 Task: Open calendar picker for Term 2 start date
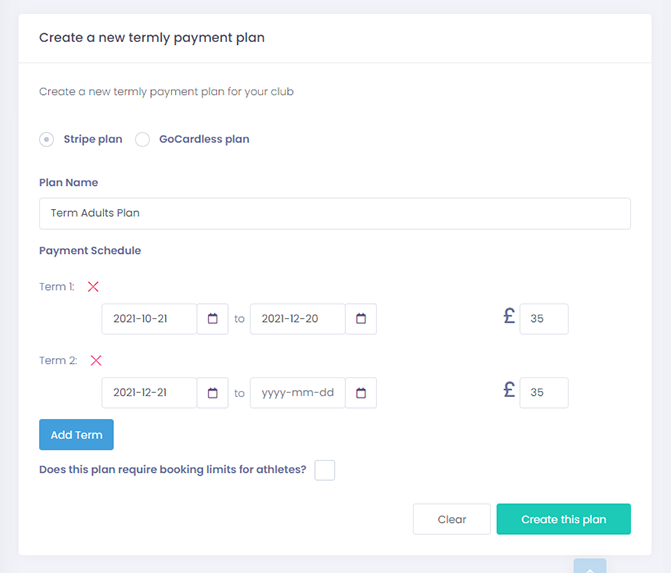pyautogui.click(x=213, y=393)
